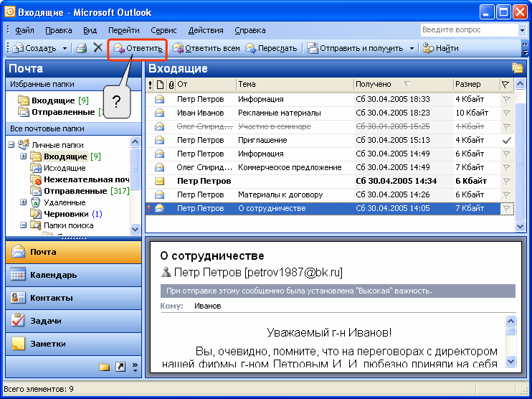Open search with Найти button
This screenshot has width=532, height=399.
pyautogui.click(x=440, y=48)
